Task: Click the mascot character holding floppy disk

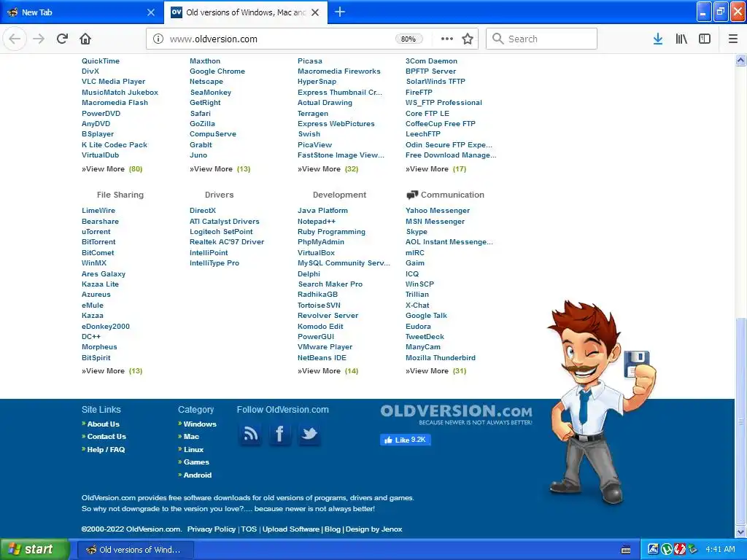Action: pos(601,402)
